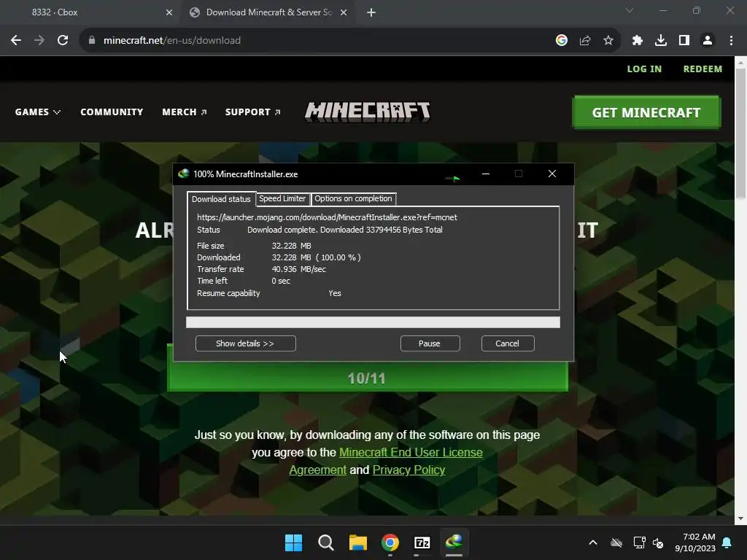Click the site lock icon in the address bar

pos(92,41)
